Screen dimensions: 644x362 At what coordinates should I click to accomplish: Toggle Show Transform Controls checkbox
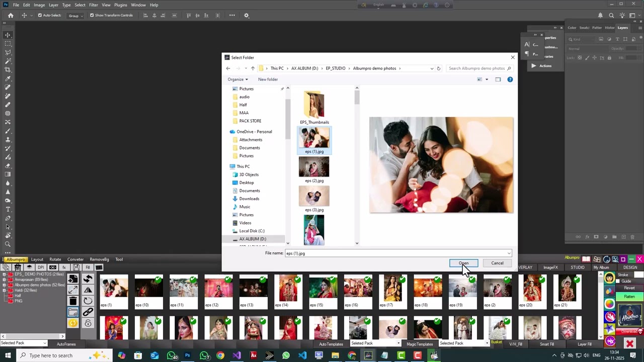coord(92,16)
